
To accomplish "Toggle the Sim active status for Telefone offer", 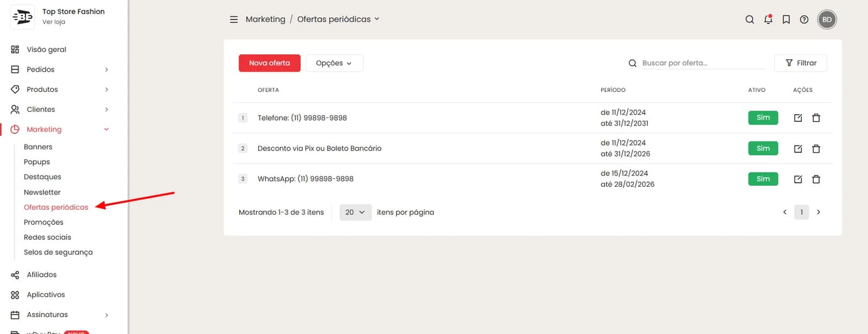I will (763, 118).
